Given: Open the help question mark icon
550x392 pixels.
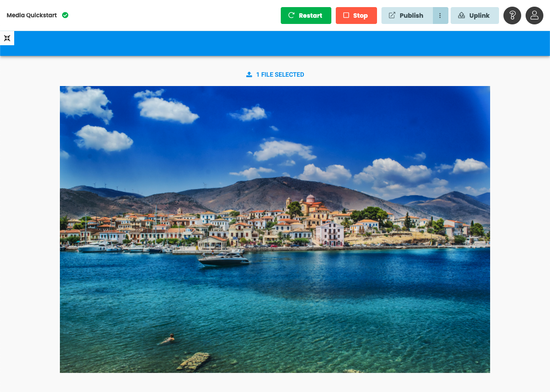Looking at the screenshot, I should 512,16.
